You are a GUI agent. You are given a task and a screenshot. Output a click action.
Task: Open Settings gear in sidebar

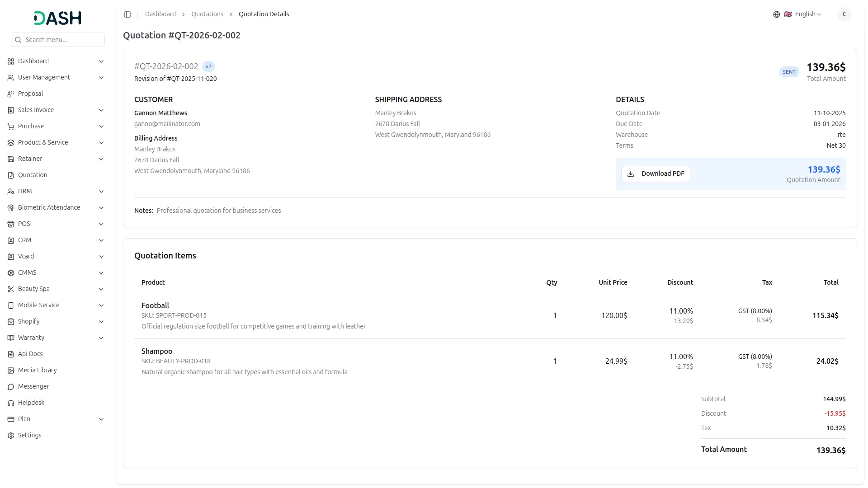(11, 436)
